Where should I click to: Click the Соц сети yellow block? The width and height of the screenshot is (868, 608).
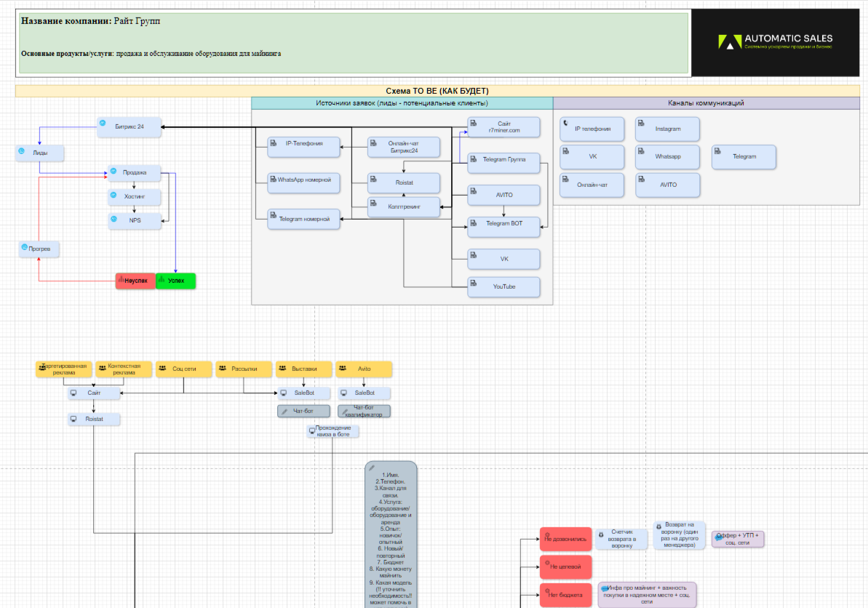point(184,369)
